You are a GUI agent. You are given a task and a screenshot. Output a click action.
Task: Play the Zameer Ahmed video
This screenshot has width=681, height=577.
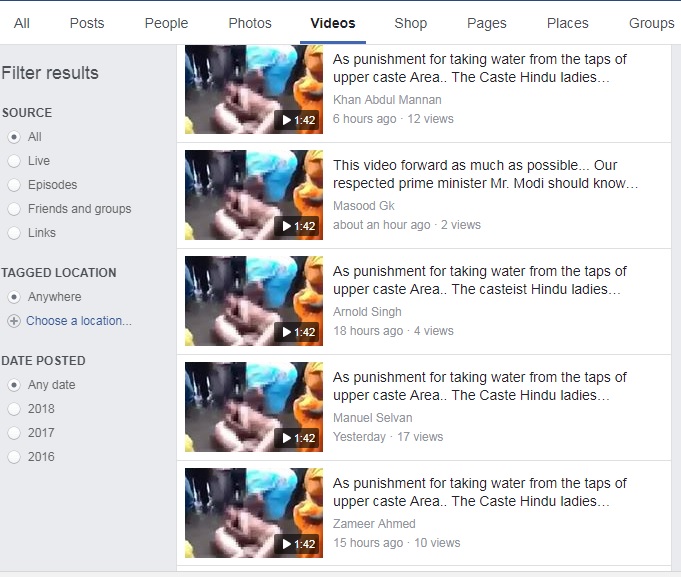coord(254,513)
